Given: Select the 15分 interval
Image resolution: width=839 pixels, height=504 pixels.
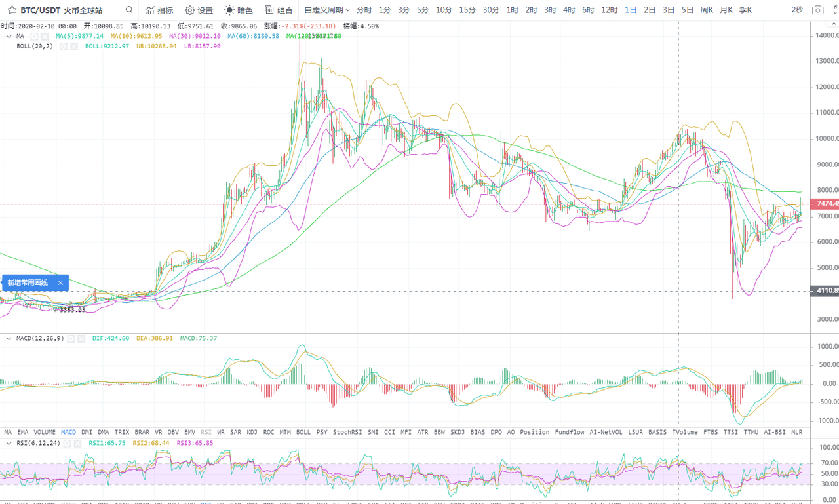Looking at the screenshot, I should coord(467,10).
